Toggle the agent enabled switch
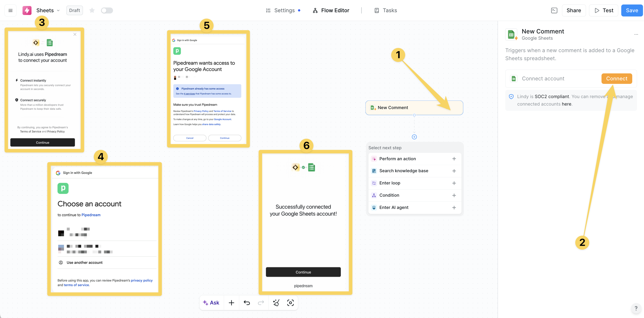The width and height of the screenshot is (644, 318). (107, 10)
